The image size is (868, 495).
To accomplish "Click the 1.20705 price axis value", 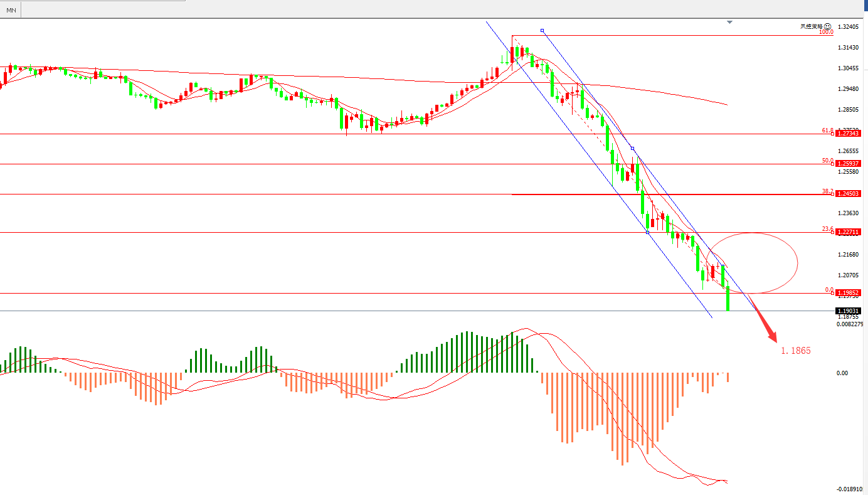I will pos(849,275).
